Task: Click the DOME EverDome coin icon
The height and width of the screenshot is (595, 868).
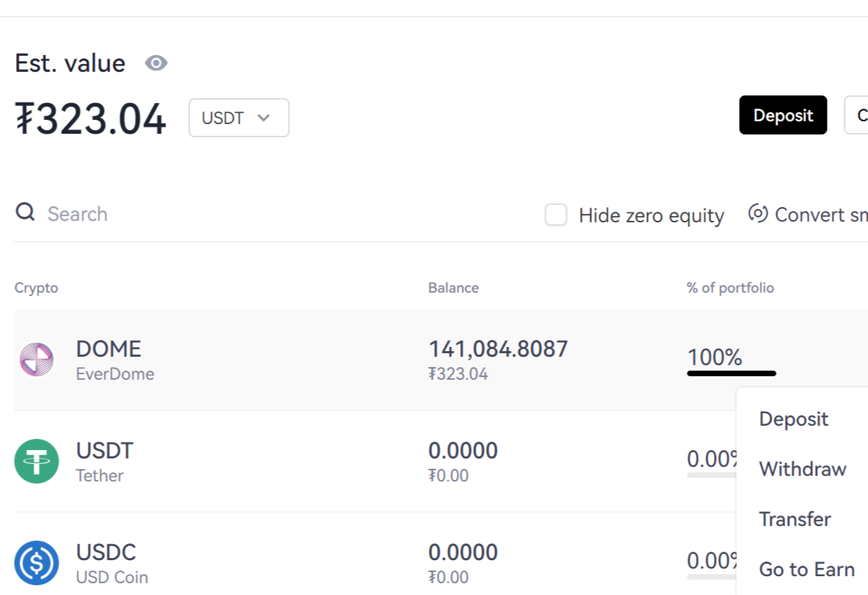Action: tap(36, 360)
